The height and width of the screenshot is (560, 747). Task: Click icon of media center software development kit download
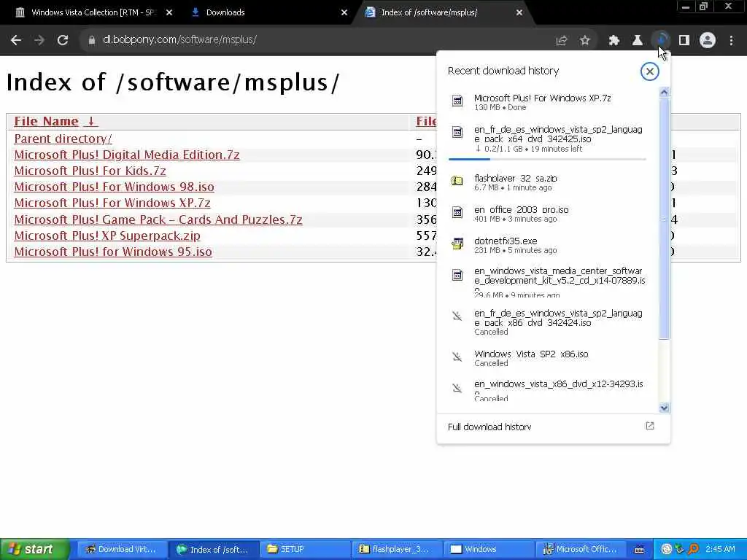(x=457, y=275)
